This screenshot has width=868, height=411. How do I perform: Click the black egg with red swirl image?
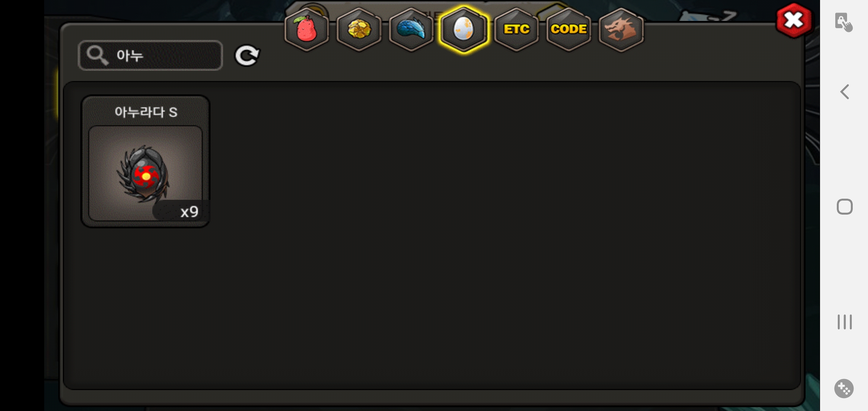(144, 173)
